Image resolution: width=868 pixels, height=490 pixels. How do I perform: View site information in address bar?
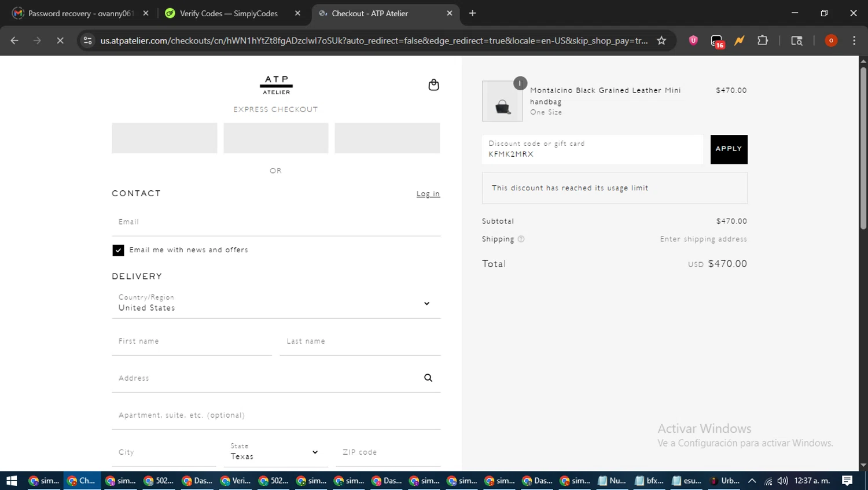coord(88,40)
